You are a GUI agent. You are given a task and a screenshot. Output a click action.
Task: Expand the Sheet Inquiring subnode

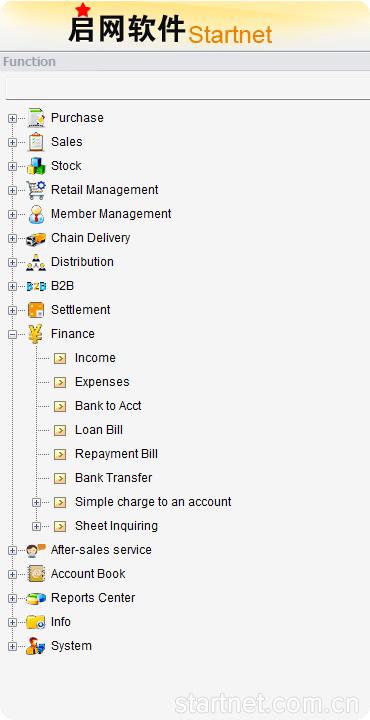pos(36,526)
